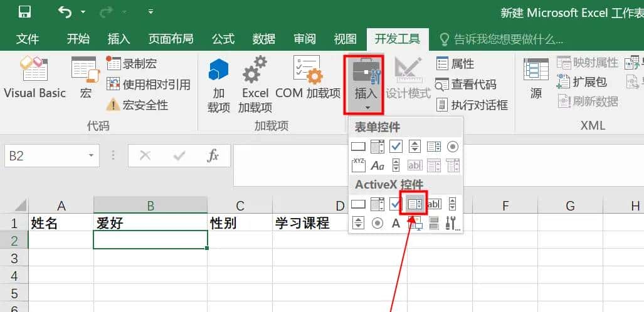Click the 查看代码 view code button
The image size is (644, 312).
click(466, 85)
